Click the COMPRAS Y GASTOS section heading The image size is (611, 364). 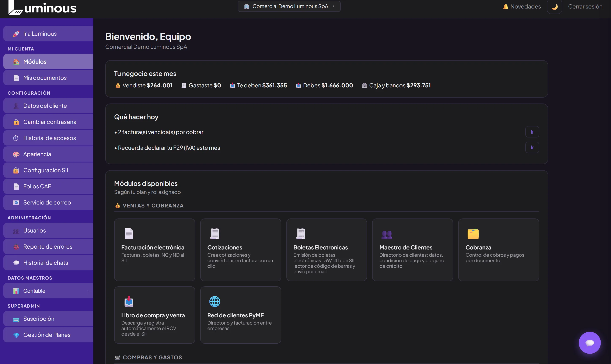(x=152, y=358)
